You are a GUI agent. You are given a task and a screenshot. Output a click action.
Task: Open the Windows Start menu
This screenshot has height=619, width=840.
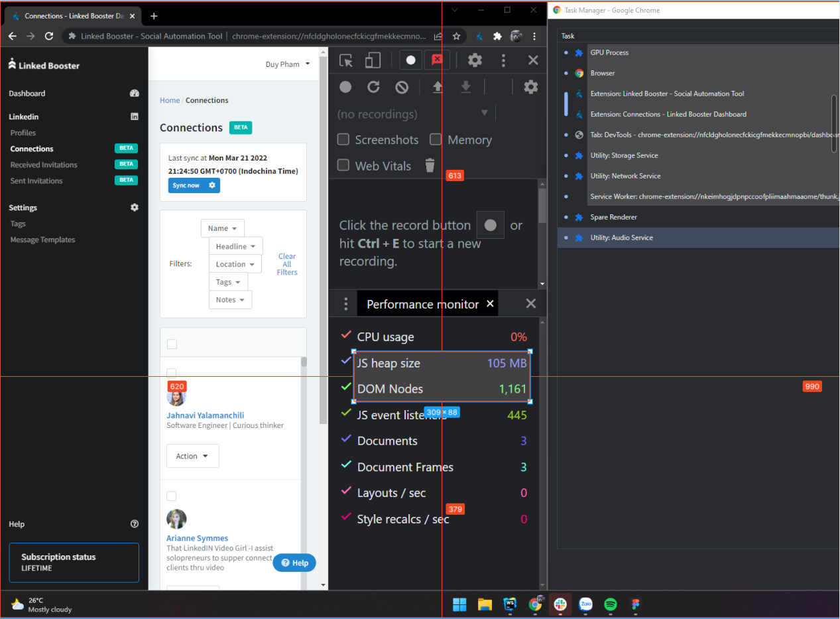[459, 604]
